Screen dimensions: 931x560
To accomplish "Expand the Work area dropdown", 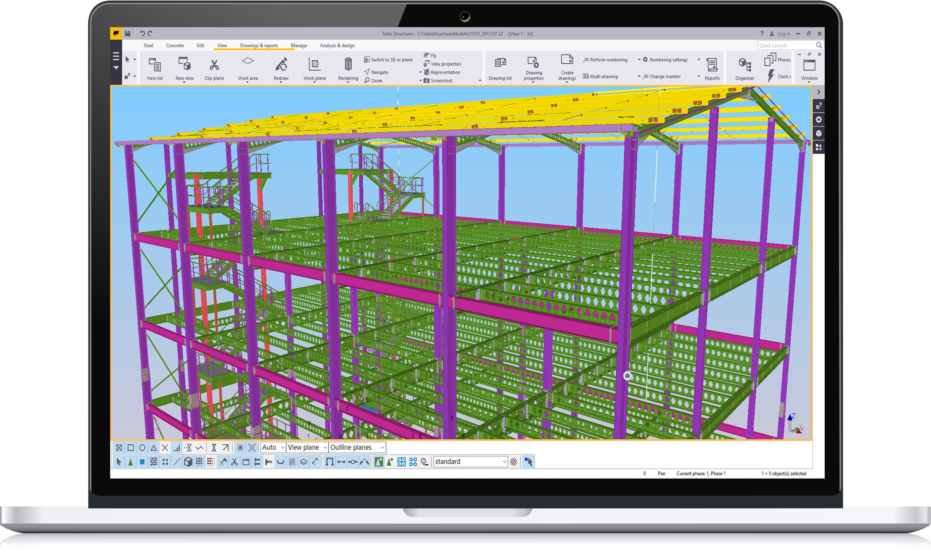I will [x=247, y=82].
